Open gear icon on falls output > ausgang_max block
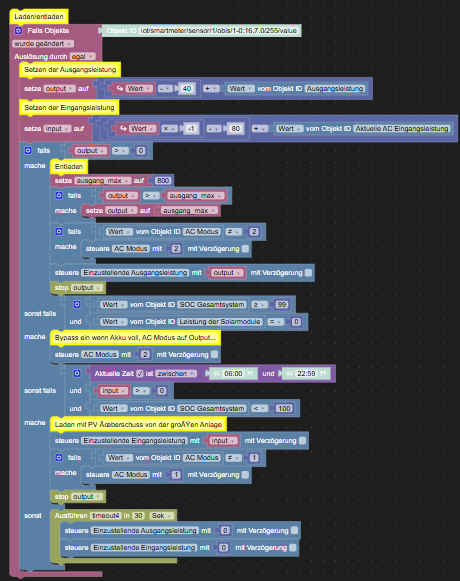460x581 pixels. [x=59, y=195]
